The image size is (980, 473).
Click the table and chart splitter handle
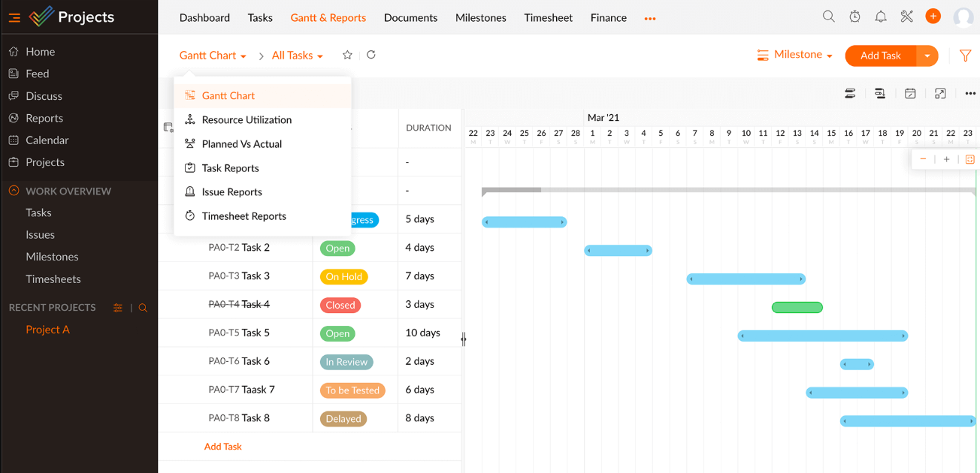(x=464, y=339)
